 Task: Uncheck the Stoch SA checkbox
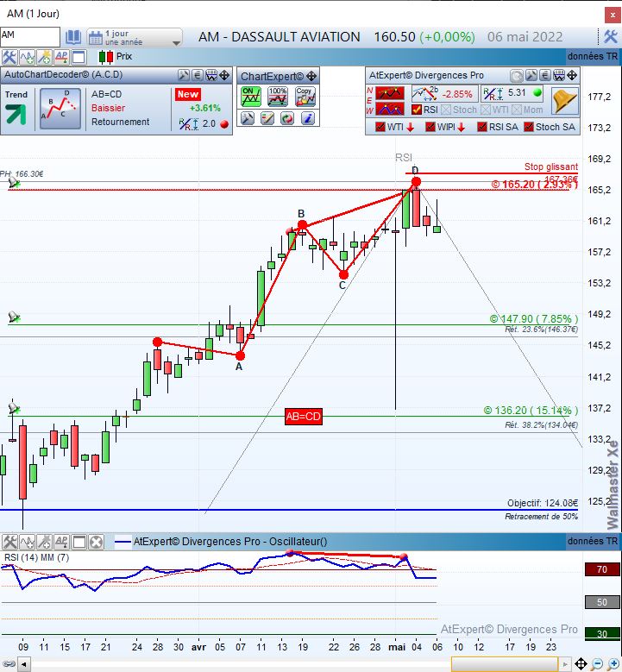[529, 127]
